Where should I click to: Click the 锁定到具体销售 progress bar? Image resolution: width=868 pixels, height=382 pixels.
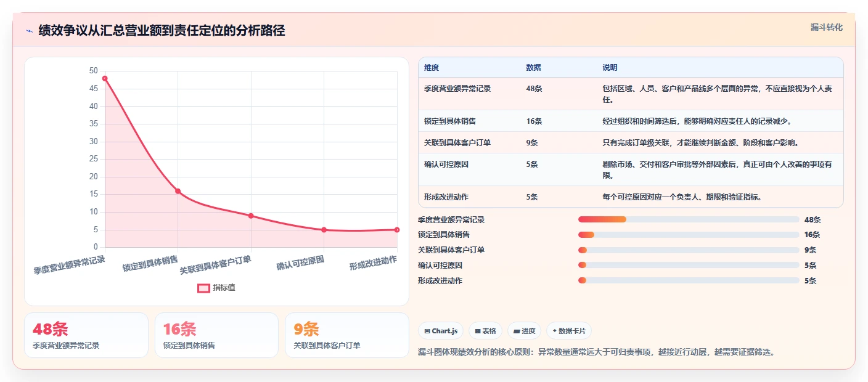coord(689,235)
